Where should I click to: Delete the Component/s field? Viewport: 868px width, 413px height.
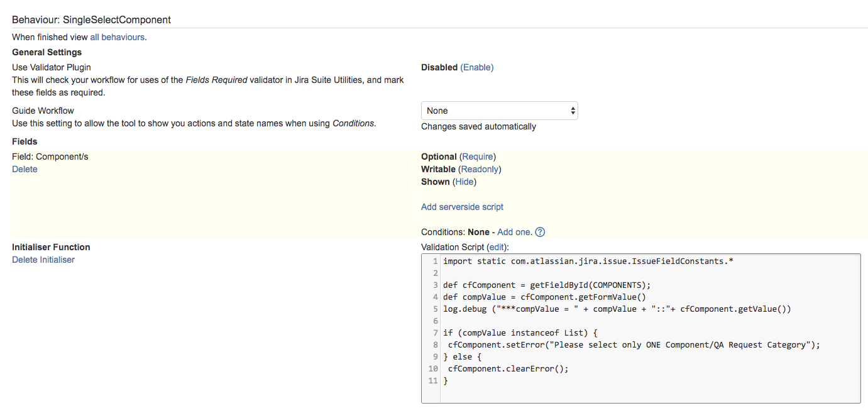click(25, 169)
